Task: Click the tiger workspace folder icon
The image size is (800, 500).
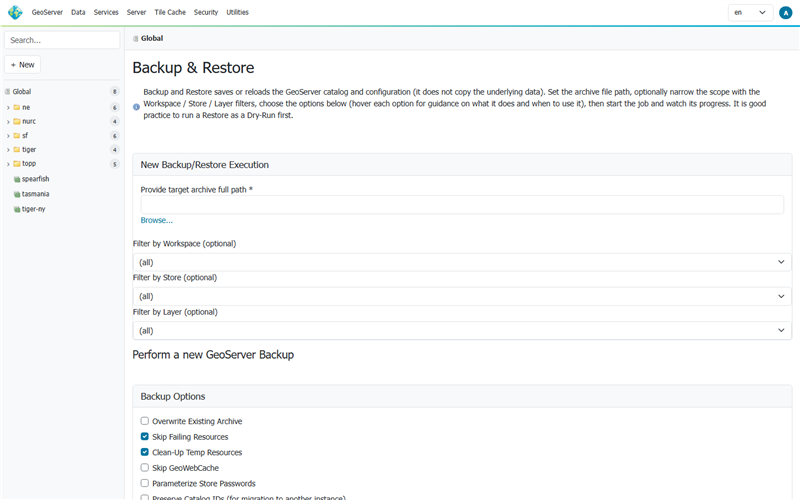Action: 17,149
